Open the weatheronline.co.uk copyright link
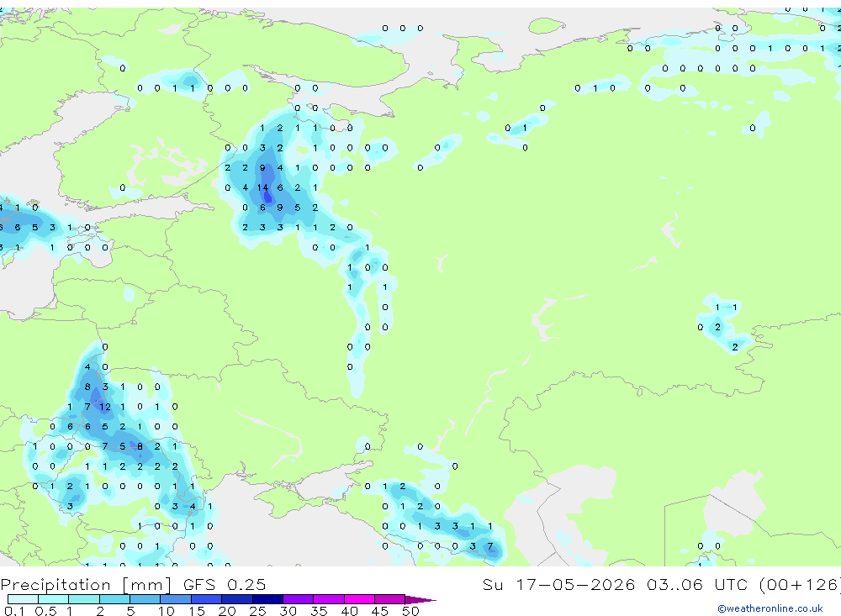Image resolution: width=841 pixels, height=616 pixels. click(x=770, y=608)
